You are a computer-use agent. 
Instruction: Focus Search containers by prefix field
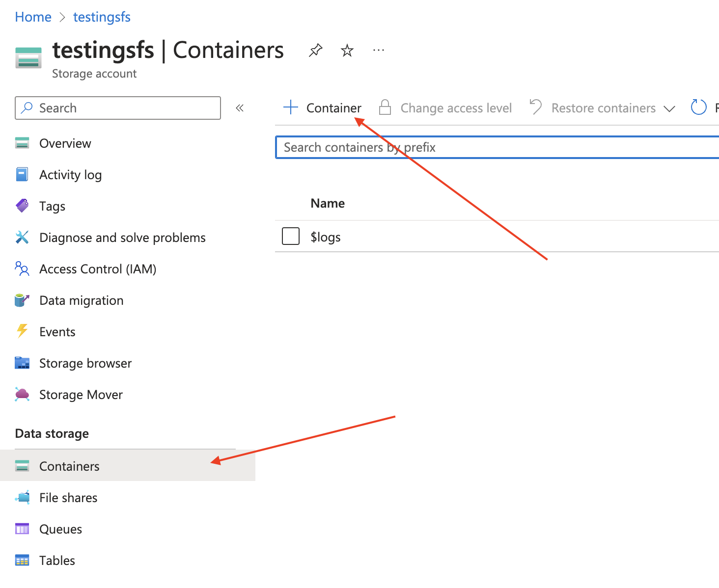coord(497,147)
